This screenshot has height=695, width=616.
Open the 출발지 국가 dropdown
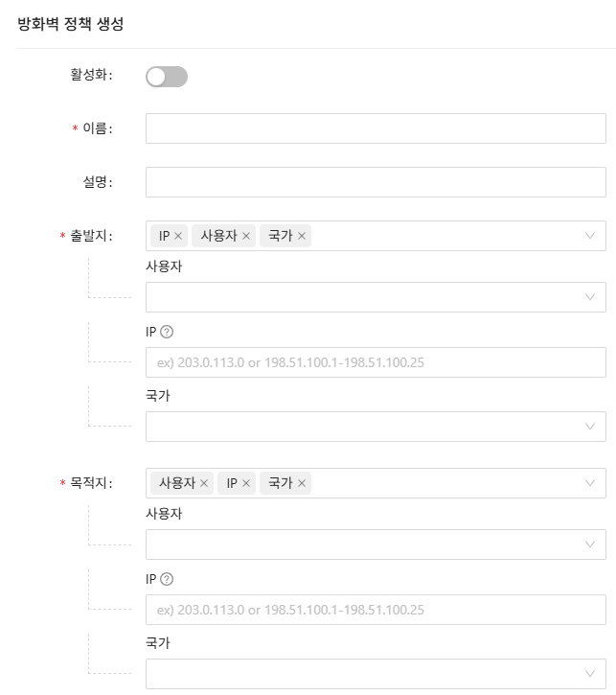click(375, 427)
